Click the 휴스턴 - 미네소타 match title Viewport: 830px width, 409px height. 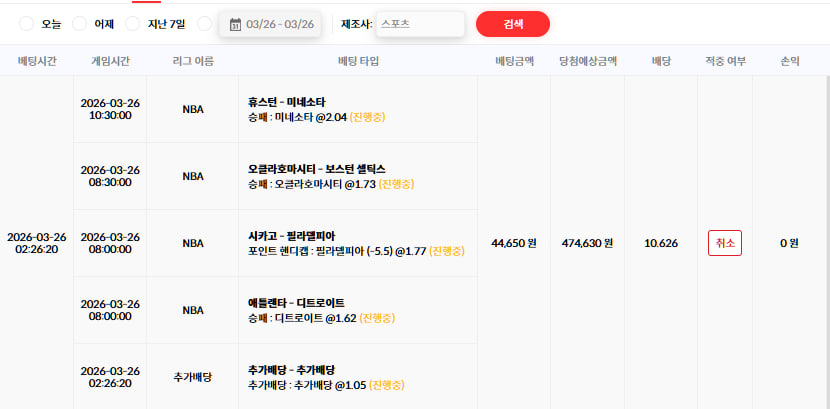[x=286, y=102]
